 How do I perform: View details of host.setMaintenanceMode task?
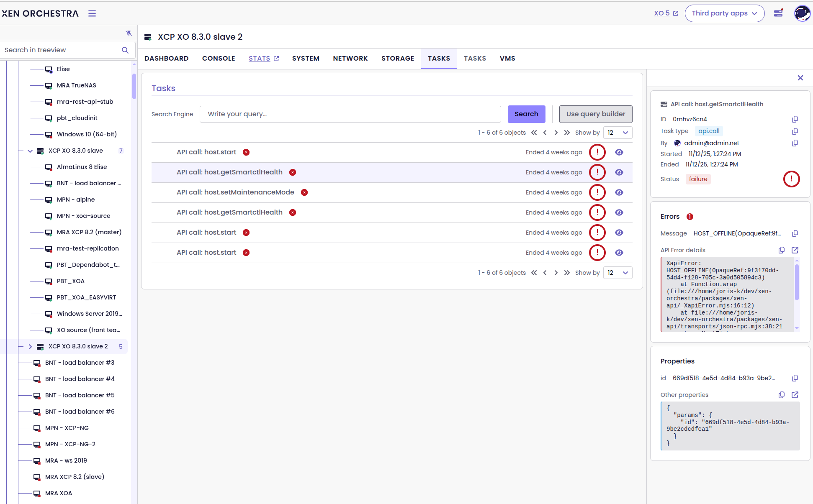pyautogui.click(x=619, y=192)
